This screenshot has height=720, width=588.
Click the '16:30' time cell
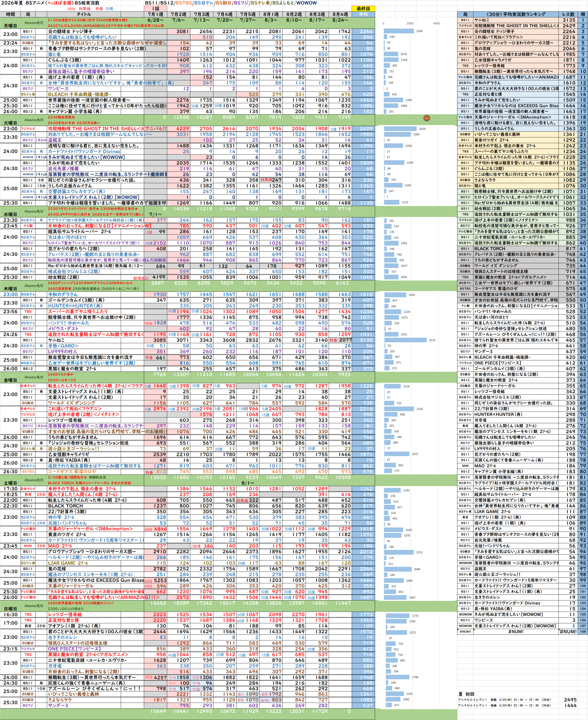11,614
